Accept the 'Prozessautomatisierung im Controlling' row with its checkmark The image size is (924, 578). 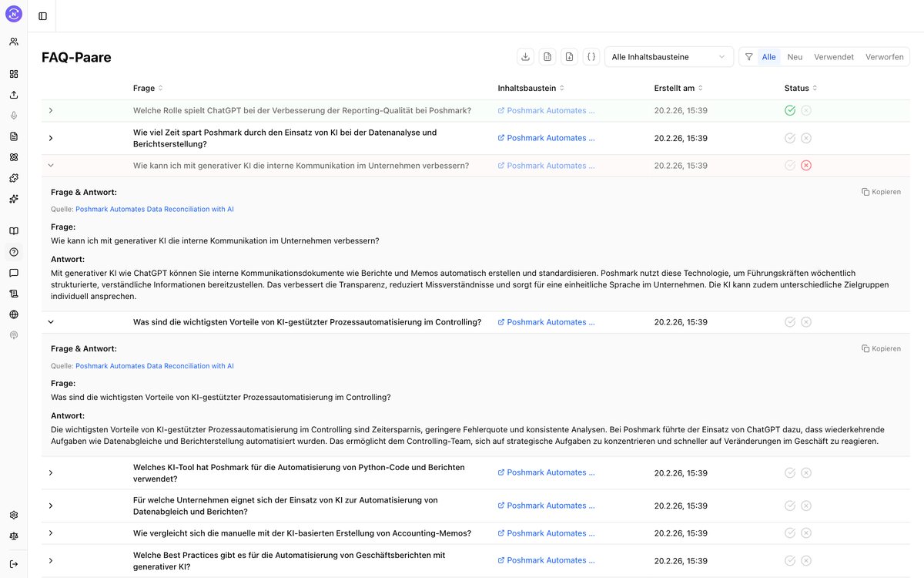tap(790, 322)
